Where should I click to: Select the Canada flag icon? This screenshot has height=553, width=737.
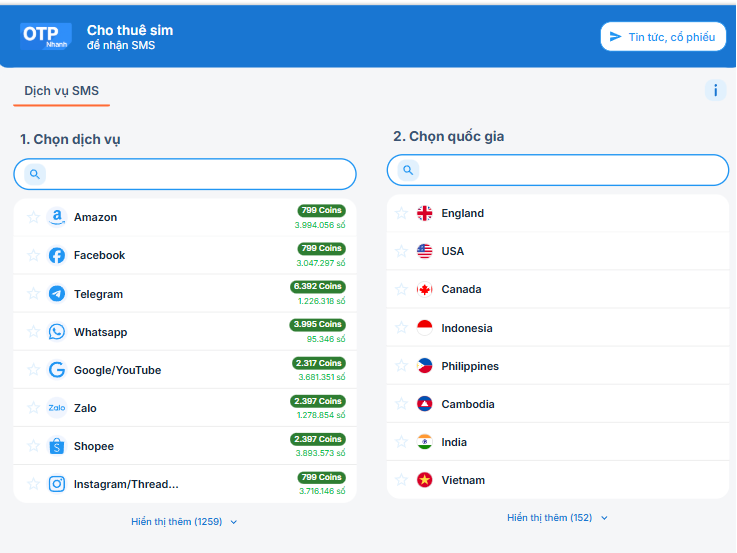coord(425,289)
